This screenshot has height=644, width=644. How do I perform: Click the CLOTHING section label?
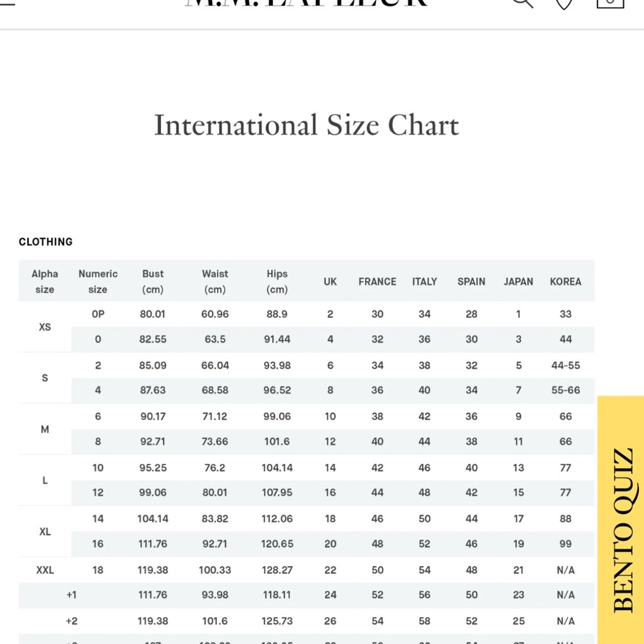coord(46,242)
